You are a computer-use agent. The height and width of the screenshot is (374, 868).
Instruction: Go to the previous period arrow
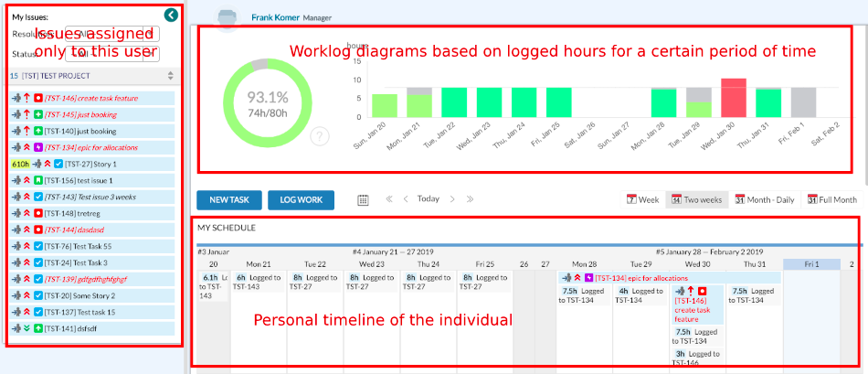tap(406, 199)
